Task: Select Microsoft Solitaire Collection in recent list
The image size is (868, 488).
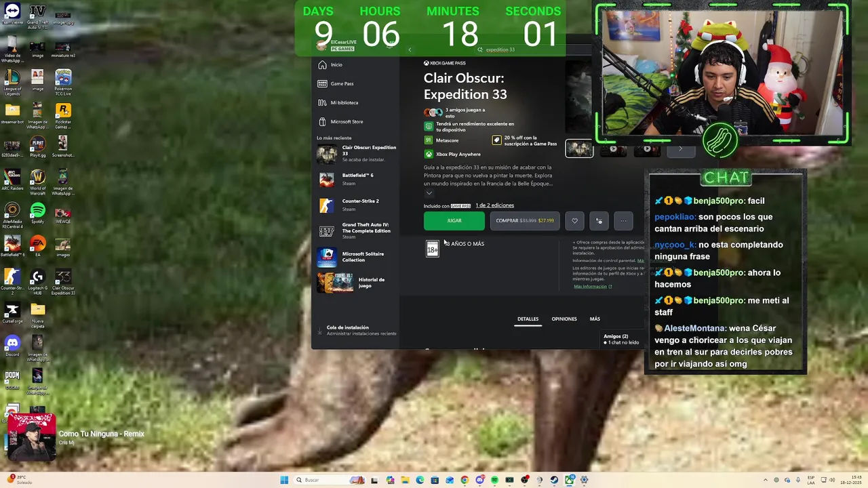Action: [357, 257]
